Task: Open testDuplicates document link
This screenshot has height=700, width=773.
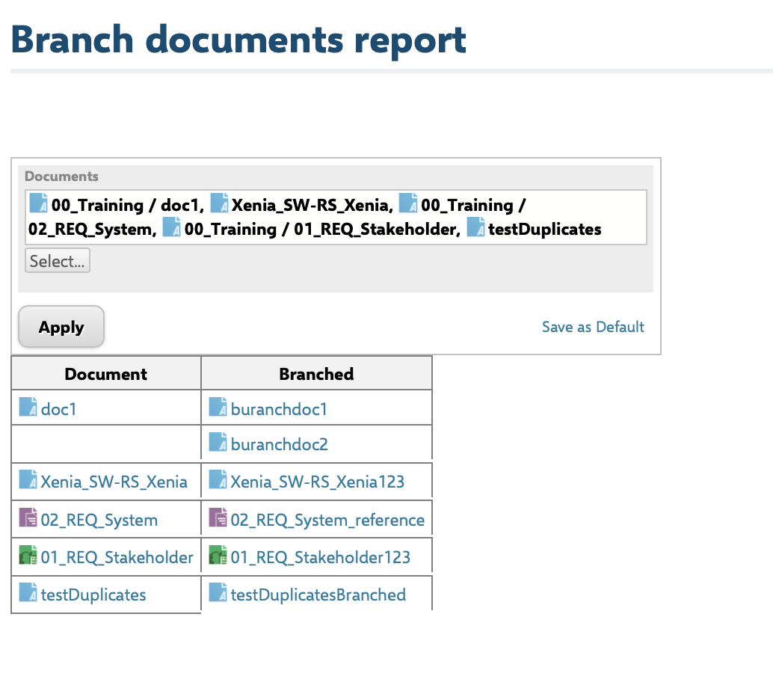Action: point(93,595)
